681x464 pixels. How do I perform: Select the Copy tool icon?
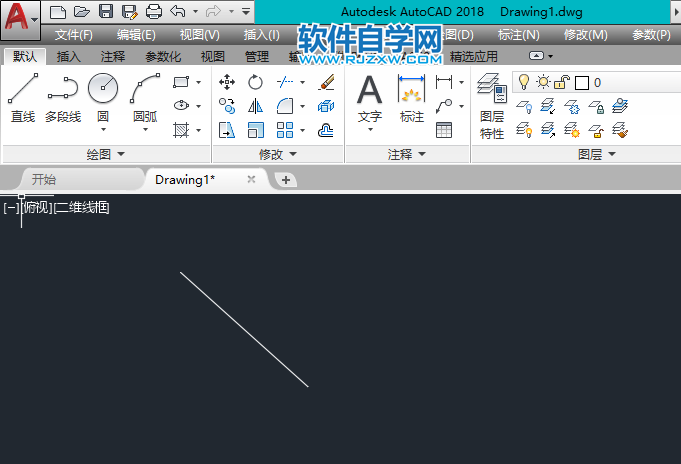[227, 106]
